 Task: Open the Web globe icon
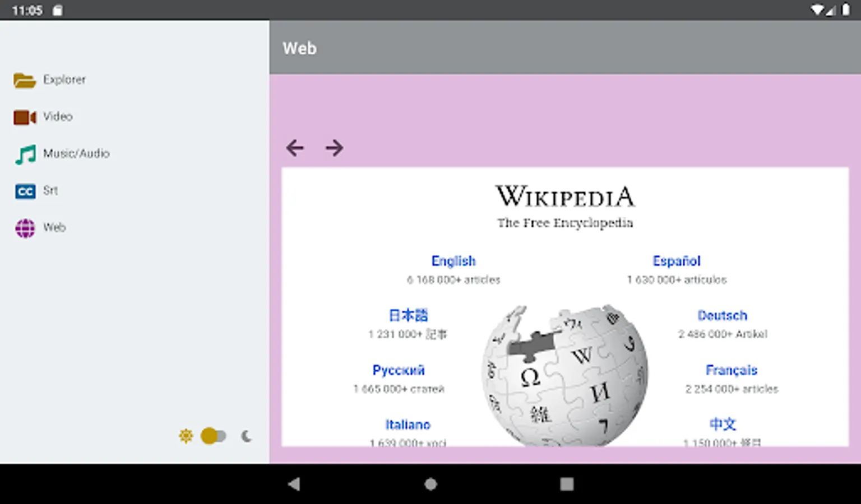[25, 228]
